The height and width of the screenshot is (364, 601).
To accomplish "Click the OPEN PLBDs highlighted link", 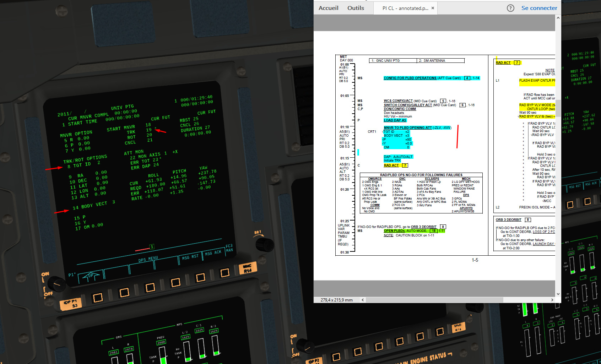I will 395,231.
